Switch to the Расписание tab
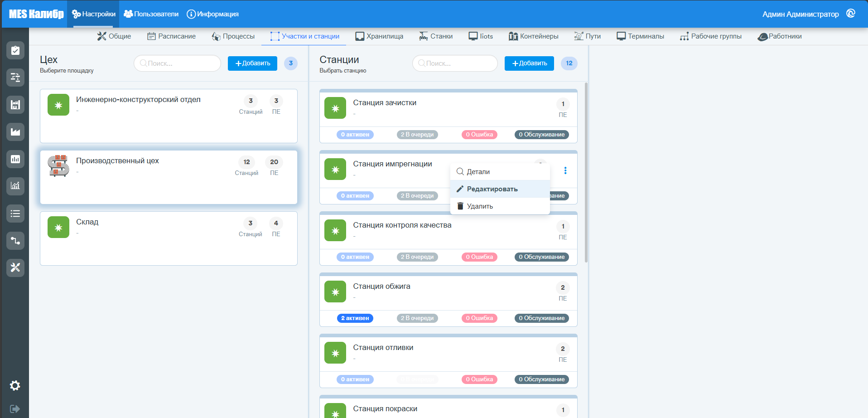This screenshot has width=868, height=418. [x=172, y=36]
